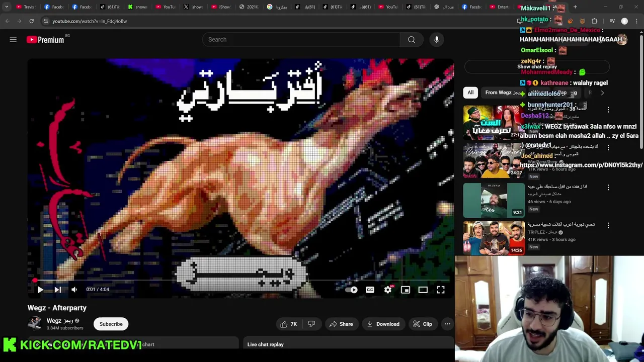Screen dimensions: 644x362
Task: Open the player settings gear
Action: click(388, 290)
